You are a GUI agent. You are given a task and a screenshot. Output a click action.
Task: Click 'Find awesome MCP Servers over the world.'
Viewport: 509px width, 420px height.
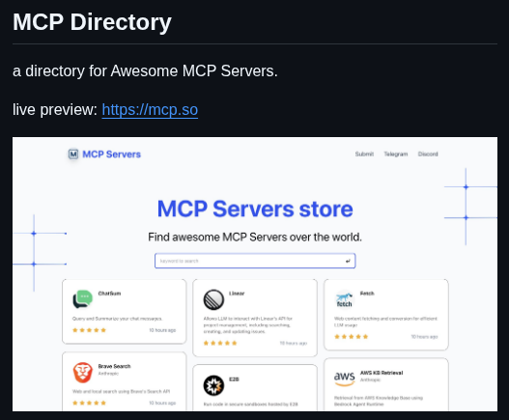pyautogui.click(x=255, y=238)
